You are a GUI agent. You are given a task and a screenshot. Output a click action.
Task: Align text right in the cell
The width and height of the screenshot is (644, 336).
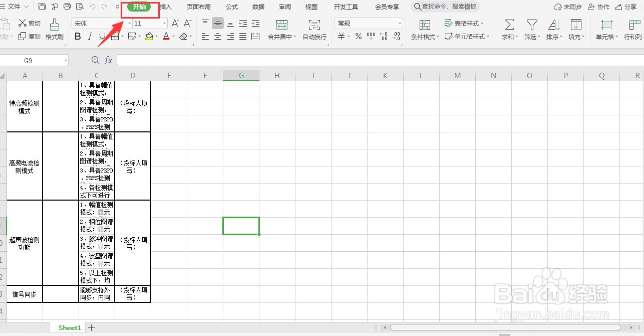coord(230,36)
